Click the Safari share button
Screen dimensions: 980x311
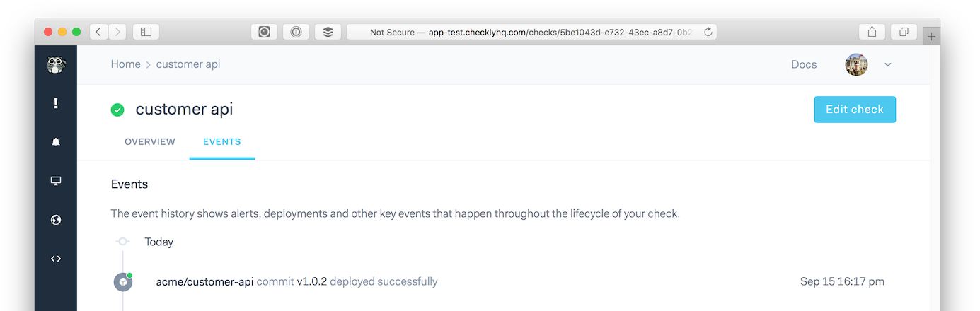pos(872,32)
